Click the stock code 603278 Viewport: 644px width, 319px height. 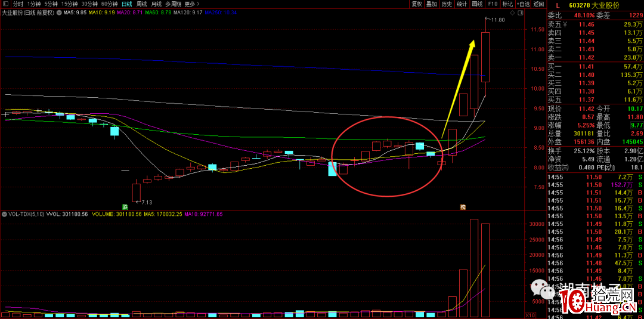pos(579,5)
